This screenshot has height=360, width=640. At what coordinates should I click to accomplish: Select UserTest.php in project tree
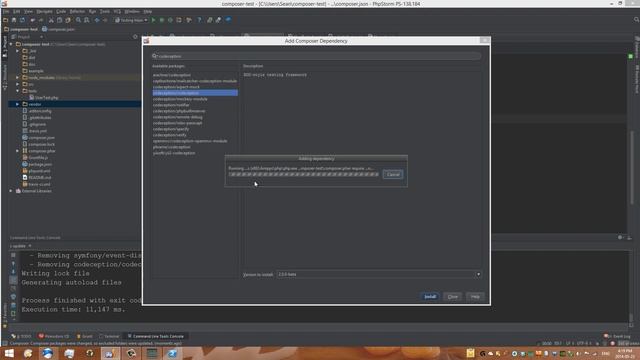coord(44,98)
